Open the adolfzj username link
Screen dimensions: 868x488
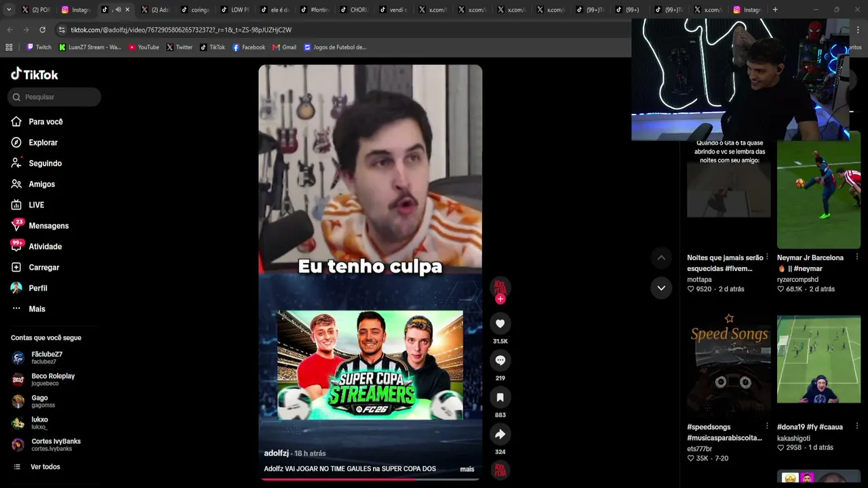[277, 453]
